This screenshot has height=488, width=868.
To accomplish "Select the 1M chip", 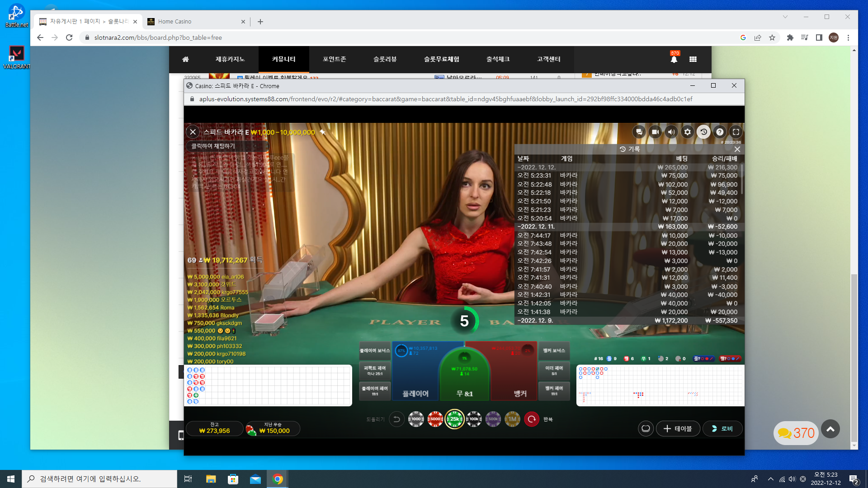I will click(512, 419).
